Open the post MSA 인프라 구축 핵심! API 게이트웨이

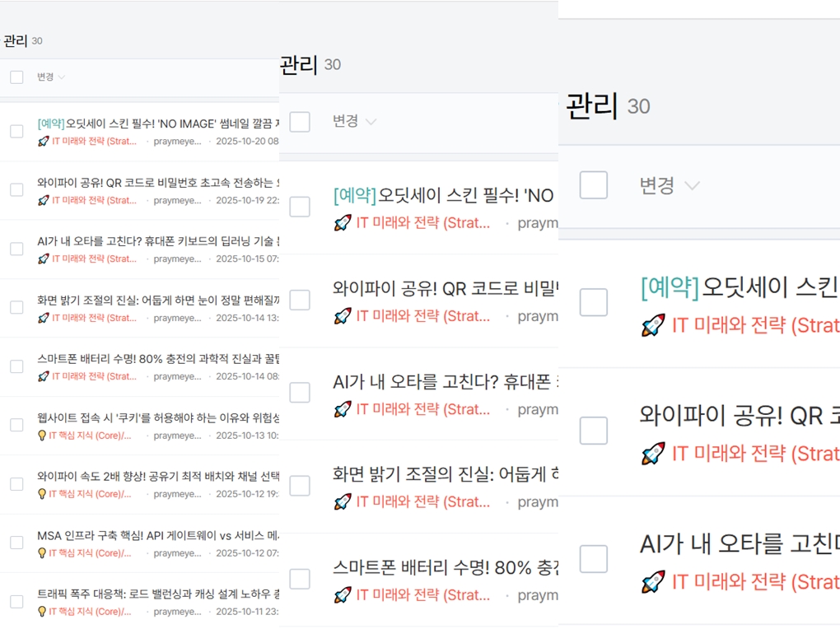coord(159,535)
